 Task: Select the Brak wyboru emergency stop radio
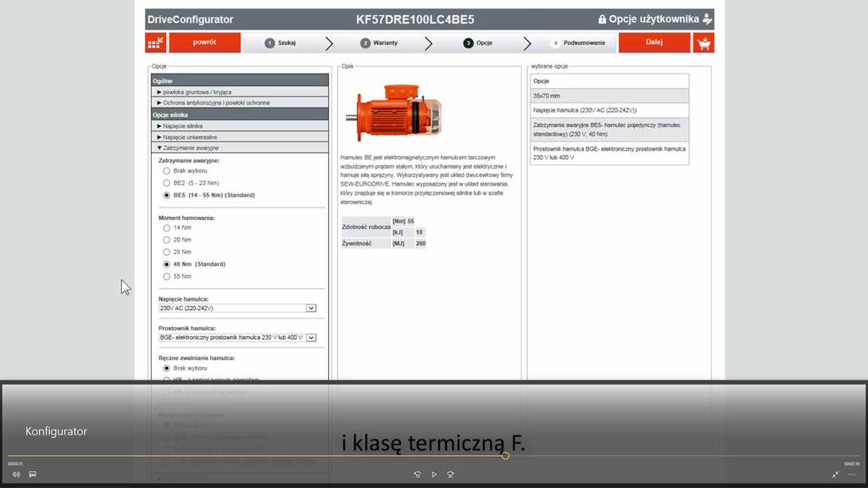pos(167,171)
